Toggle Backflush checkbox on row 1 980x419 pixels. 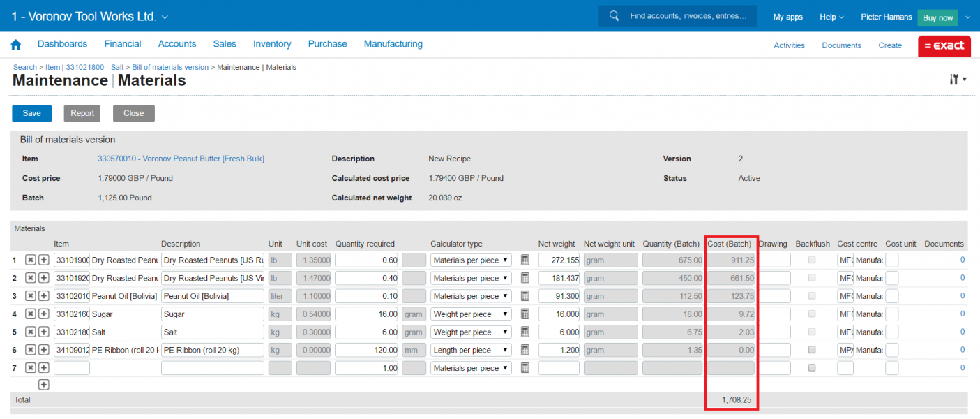pos(812,260)
